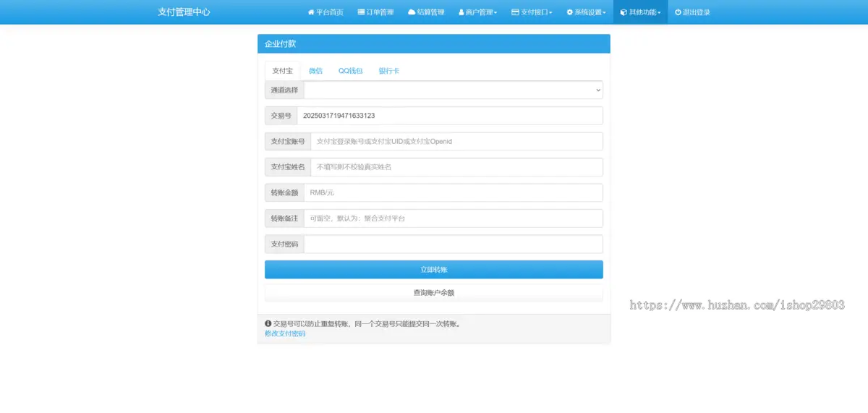Click the list icon beside 订单管理
868x413 pixels.
[361, 12]
